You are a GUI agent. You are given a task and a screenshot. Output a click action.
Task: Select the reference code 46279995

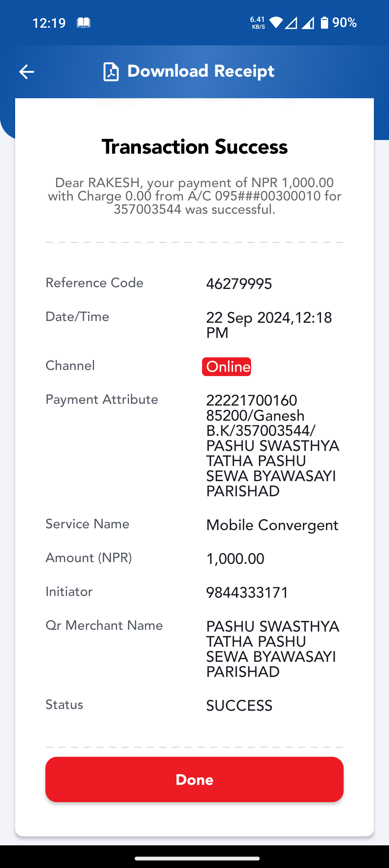239,284
